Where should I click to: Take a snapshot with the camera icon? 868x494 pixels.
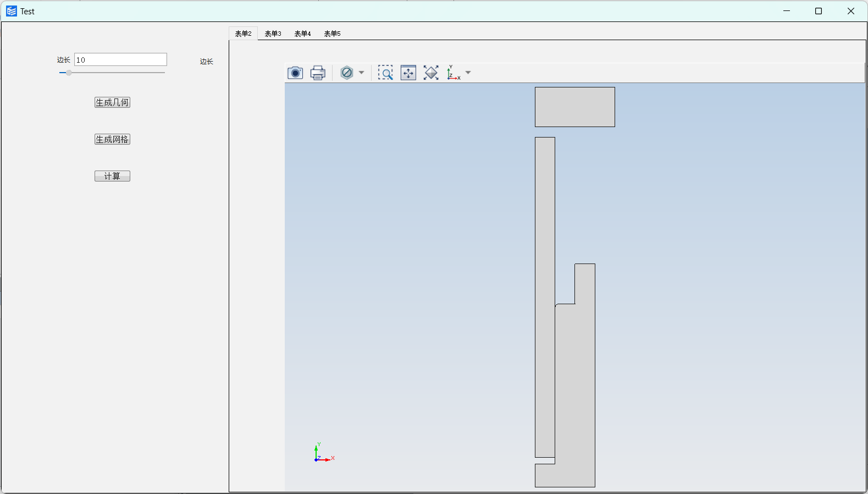(295, 73)
